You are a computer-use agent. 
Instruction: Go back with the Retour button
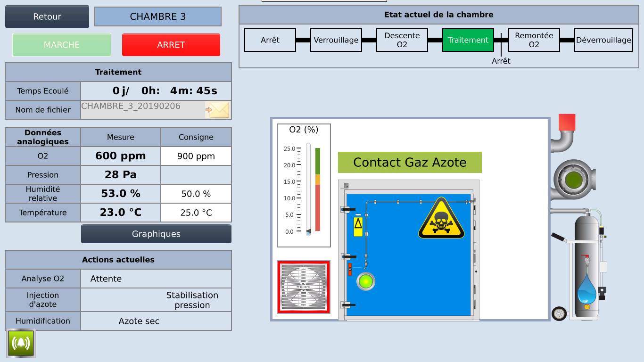[x=47, y=16]
